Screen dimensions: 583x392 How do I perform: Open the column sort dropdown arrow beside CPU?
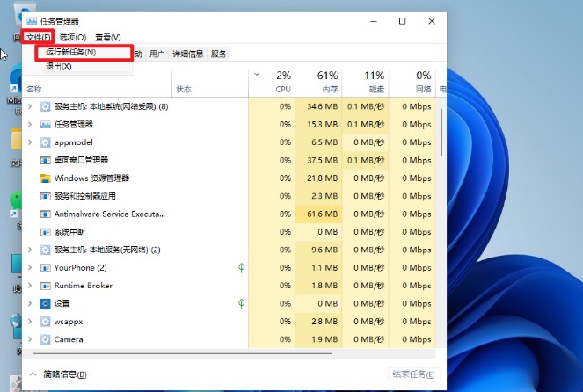[x=257, y=75]
